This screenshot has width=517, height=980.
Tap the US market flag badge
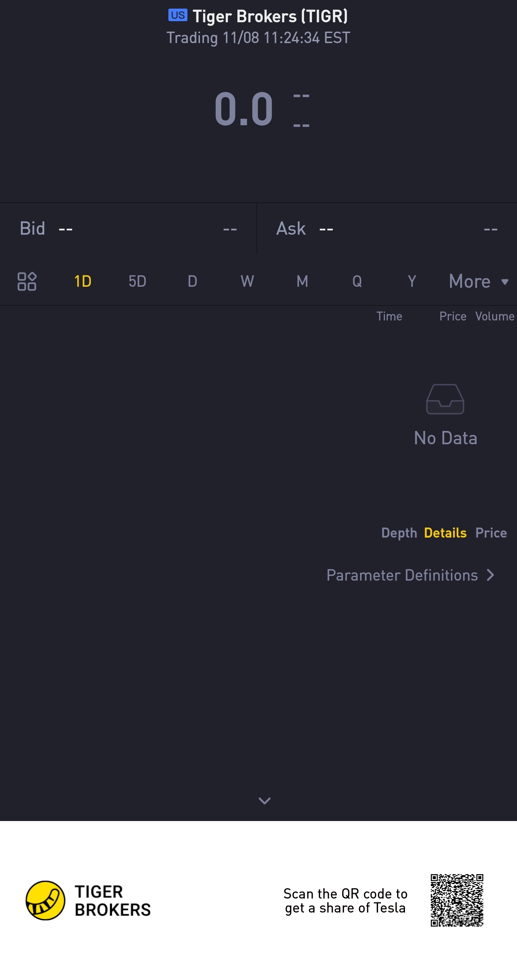[x=178, y=15]
